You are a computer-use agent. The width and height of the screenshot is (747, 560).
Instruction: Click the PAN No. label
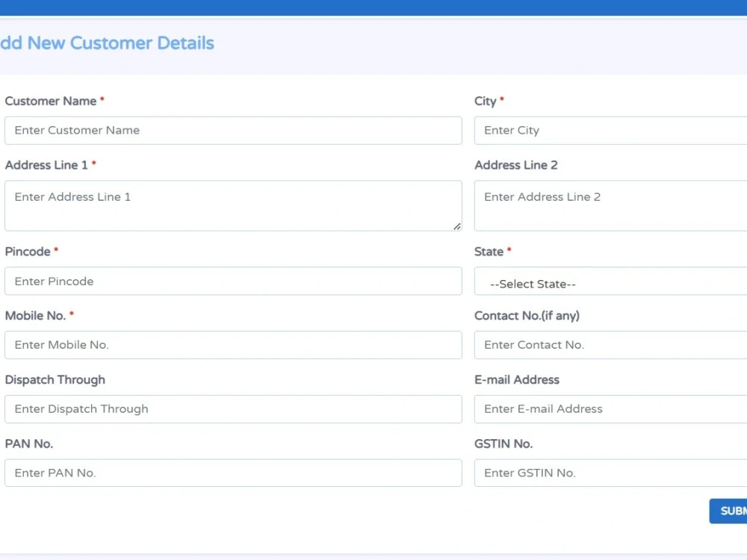(x=28, y=444)
